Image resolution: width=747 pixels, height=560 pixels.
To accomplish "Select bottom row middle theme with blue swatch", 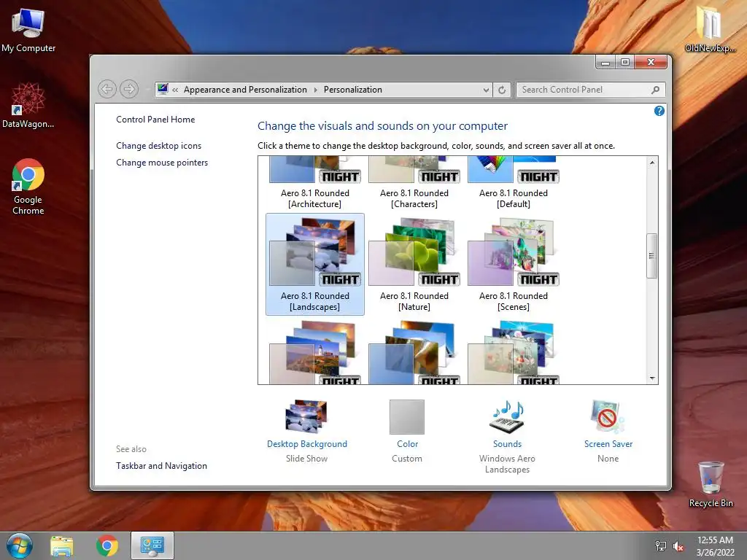I will click(x=414, y=352).
